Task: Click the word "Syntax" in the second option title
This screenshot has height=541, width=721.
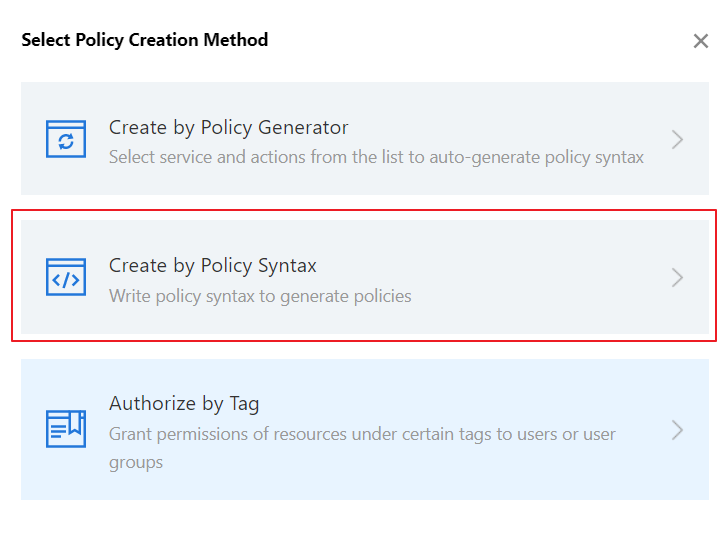Action: coord(285,265)
